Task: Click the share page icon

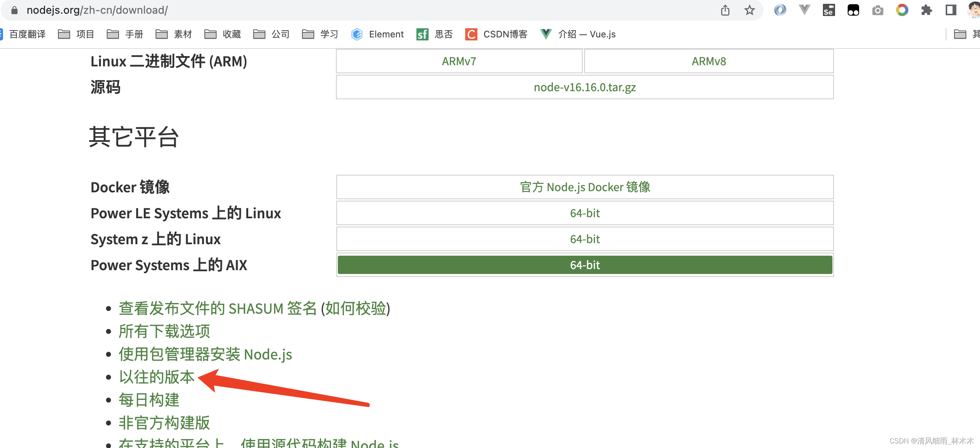Action: 725,10
